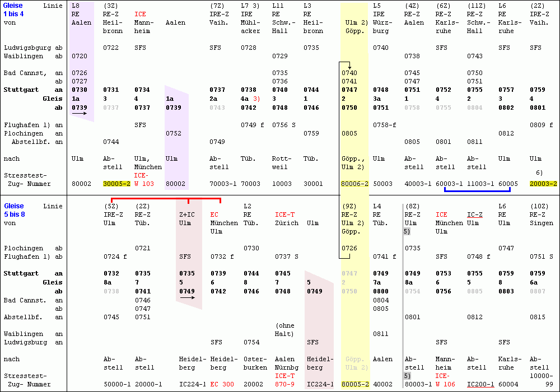Image resolution: width=560 pixels, height=392 pixels.
Task: Select the red train number 'W 103'
Action: tap(144, 184)
